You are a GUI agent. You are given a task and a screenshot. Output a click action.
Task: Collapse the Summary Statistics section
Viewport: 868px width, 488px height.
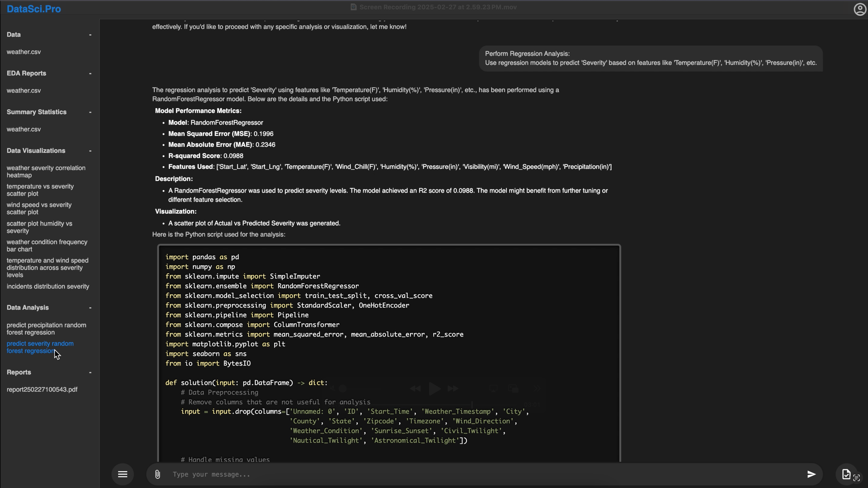click(x=90, y=112)
